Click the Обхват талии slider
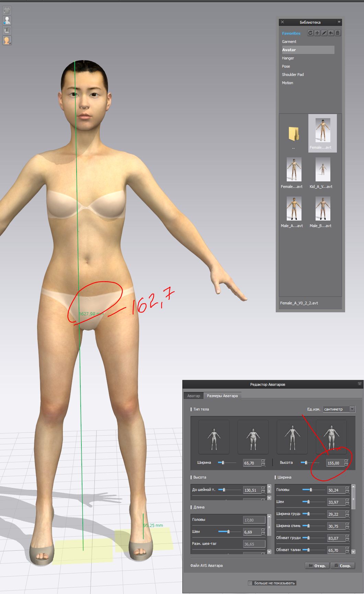 314,550
